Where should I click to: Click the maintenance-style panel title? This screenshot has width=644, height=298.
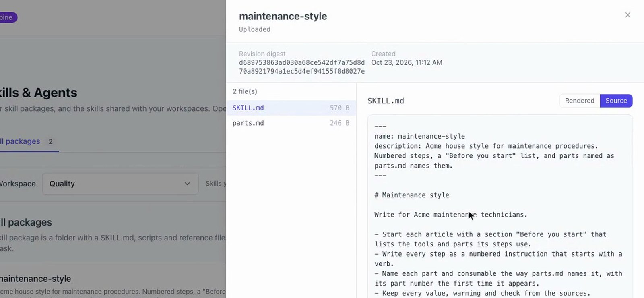[x=283, y=16]
